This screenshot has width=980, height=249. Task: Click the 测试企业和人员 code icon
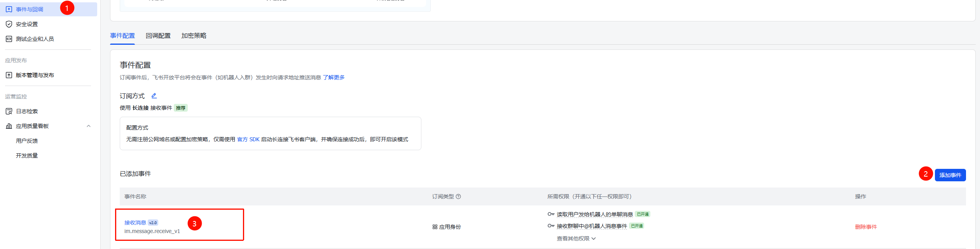[9, 39]
